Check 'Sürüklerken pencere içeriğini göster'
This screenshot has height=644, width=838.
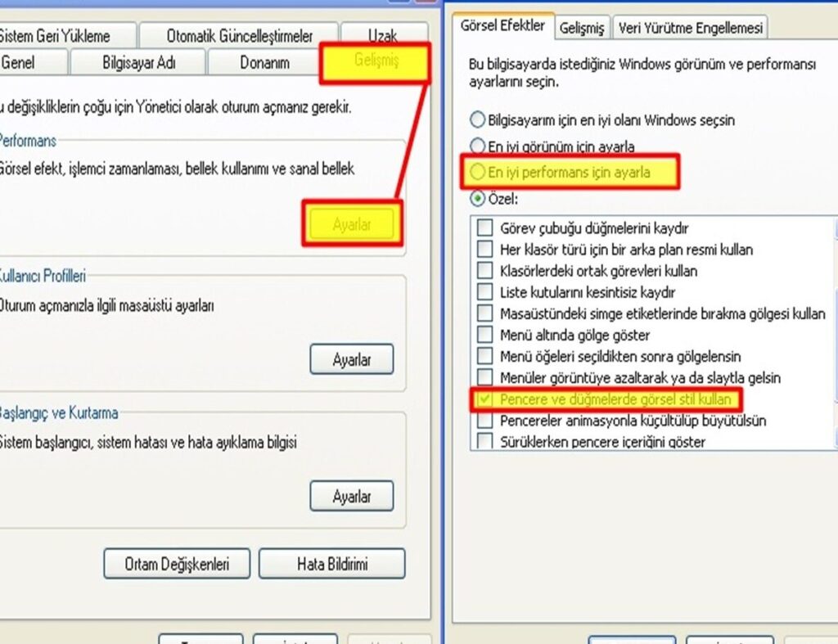pos(483,442)
